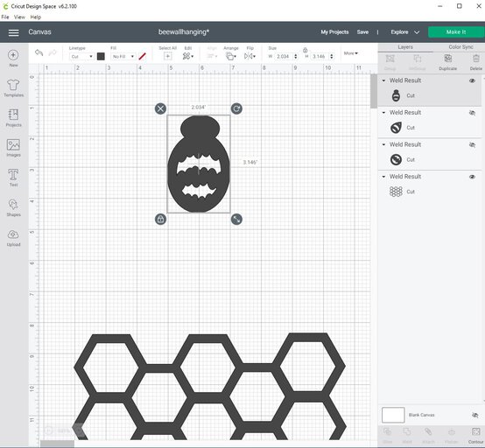Open the Projects panel
The height and width of the screenshot is (448, 485).
pyautogui.click(x=14, y=118)
